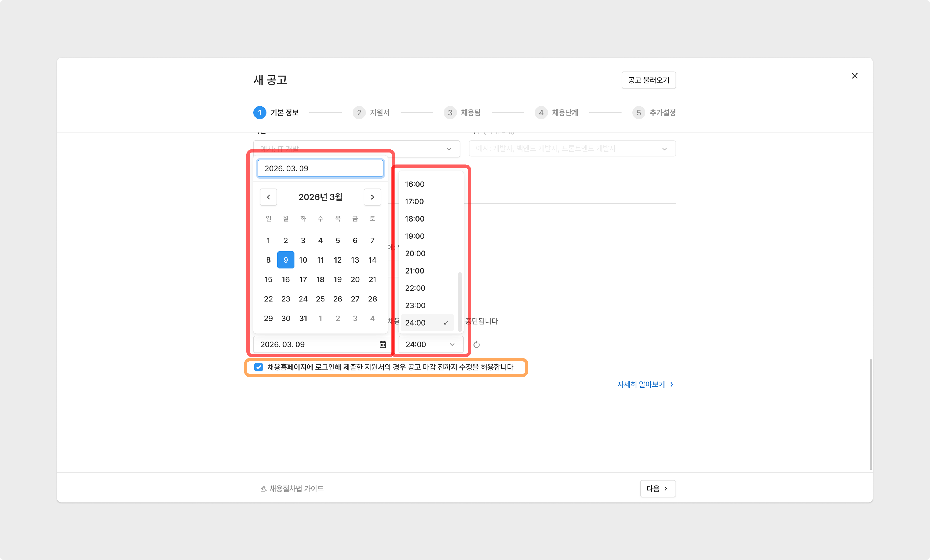Image resolution: width=930 pixels, height=560 pixels.
Task: Go to previous month in calendar
Action: pyautogui.click(x=268, y=197)
